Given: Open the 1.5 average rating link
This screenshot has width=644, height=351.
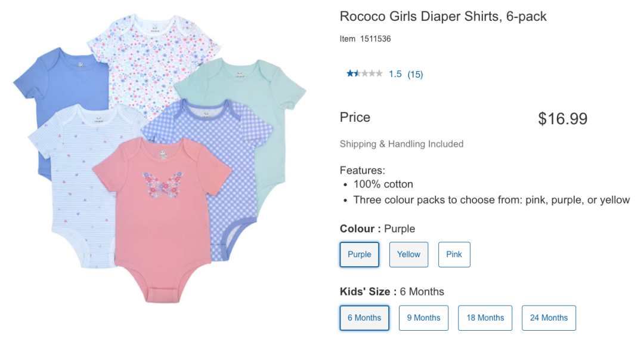Looking at the screenshot, I should click(395, 75).
